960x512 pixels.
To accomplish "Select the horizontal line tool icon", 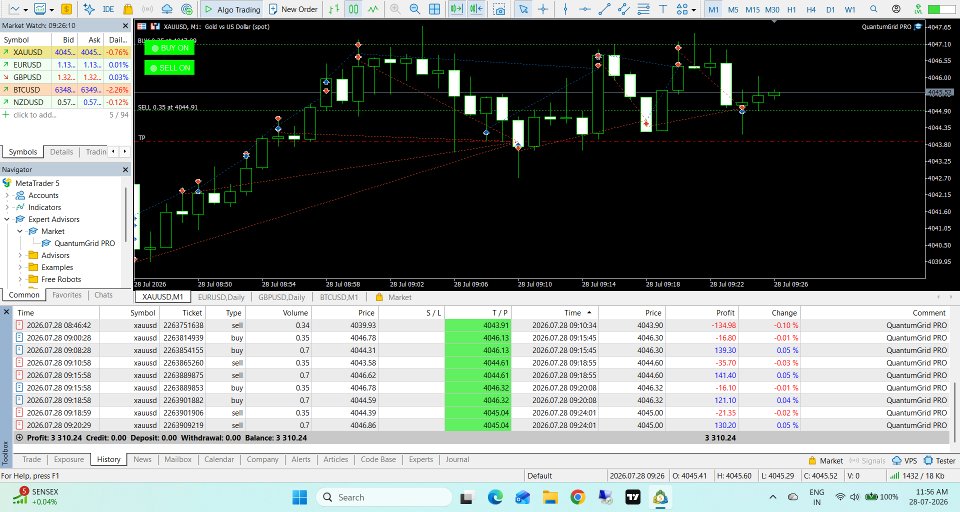I will 585,9.
